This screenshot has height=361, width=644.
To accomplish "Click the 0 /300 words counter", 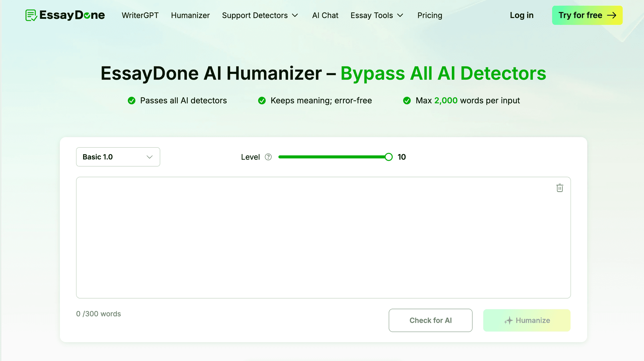I will 98,314.
